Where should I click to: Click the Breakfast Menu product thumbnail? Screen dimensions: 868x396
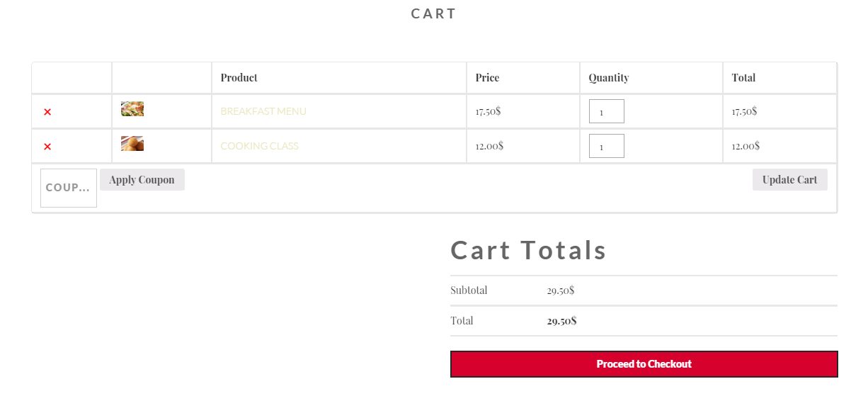coord(132,109)
